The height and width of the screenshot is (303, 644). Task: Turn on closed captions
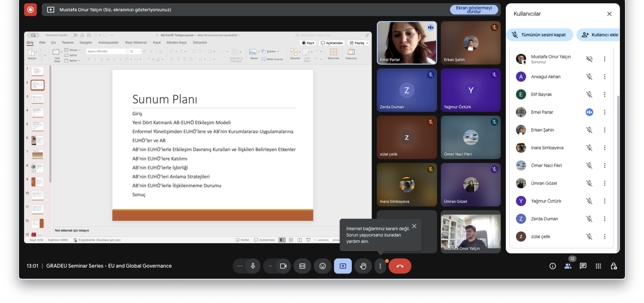302,266
